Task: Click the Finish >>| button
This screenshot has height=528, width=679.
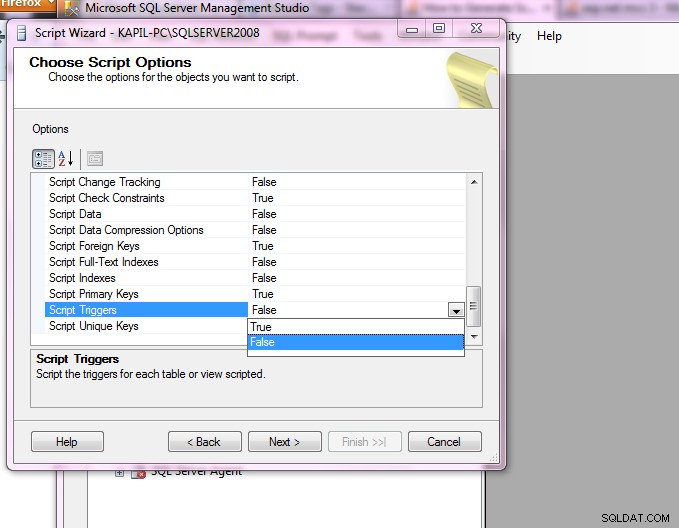Action: click(x=365, y=442)
